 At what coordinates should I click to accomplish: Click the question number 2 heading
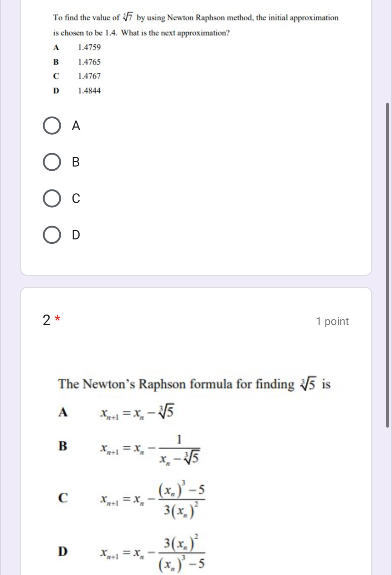pos(47,321)
